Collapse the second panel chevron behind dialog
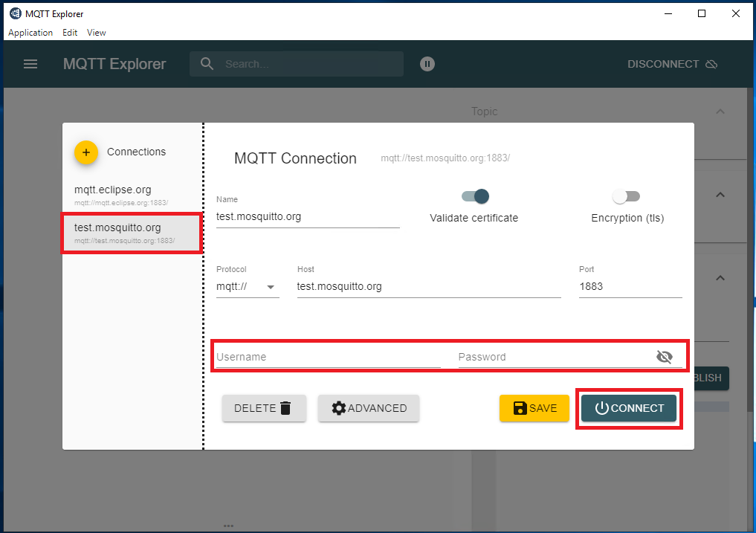This screenshot has height=533, width=756. click(720, 195)
